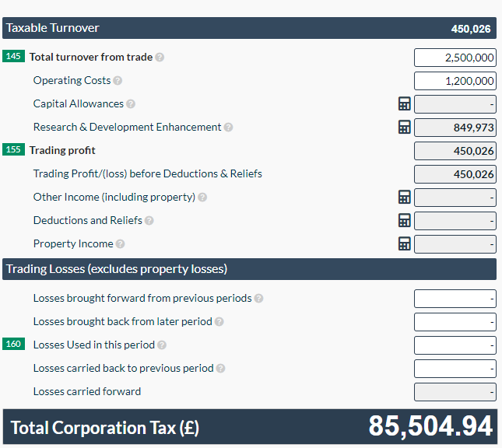This screenshot has width=502, height=448.
Task: Click the Taxable Turnover section header
Action: click(249, 28)
